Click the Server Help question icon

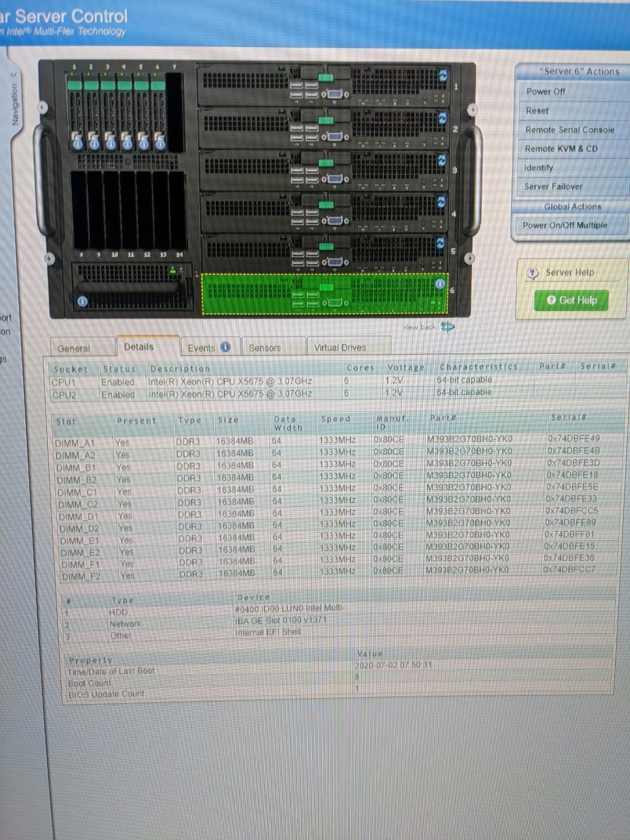pos(532,273)
